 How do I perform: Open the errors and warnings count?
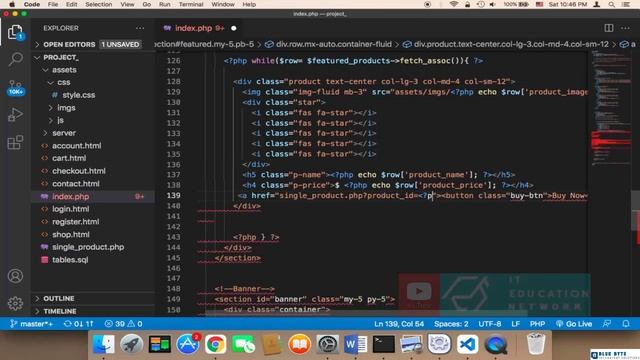pyautogui.click(x=123, y=324)
